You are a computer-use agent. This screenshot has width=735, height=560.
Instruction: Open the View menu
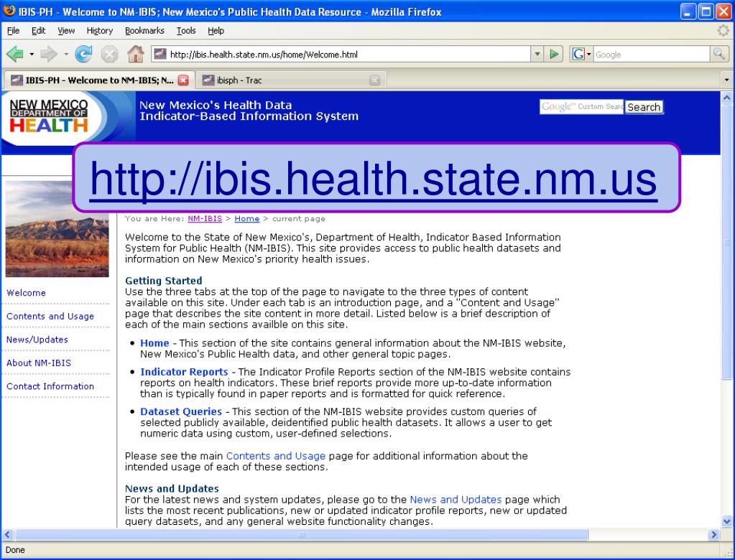[66, 30]
